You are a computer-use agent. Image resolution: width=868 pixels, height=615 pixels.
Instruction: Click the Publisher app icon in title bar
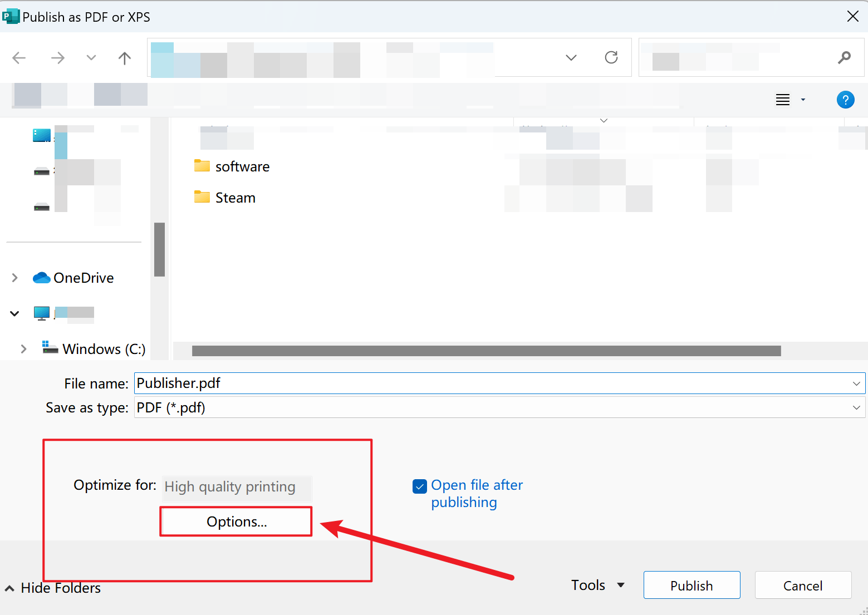pos(11,16)
